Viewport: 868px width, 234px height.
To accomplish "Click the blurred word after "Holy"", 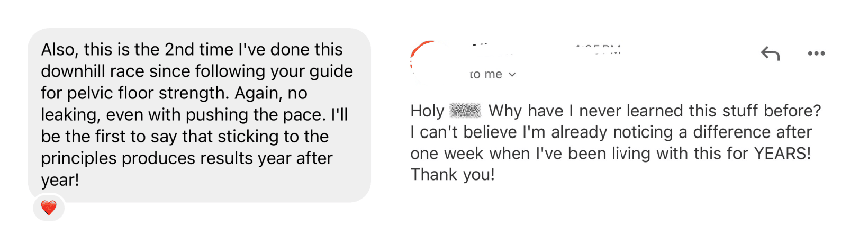I will tap(465, 111).
